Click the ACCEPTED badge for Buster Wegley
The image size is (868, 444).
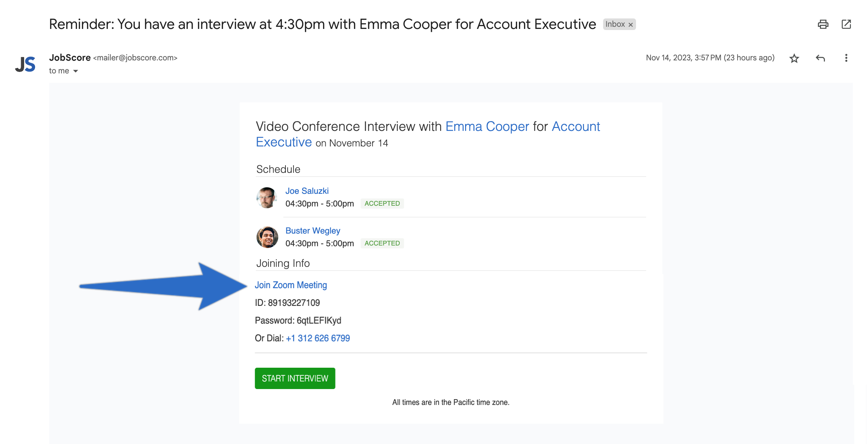[382, 243]
